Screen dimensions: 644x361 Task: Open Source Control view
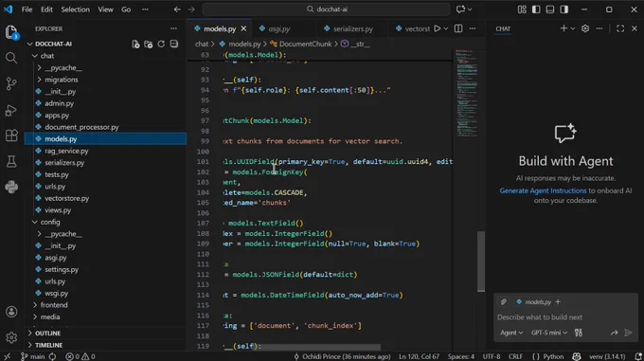[x=11, y=83]
